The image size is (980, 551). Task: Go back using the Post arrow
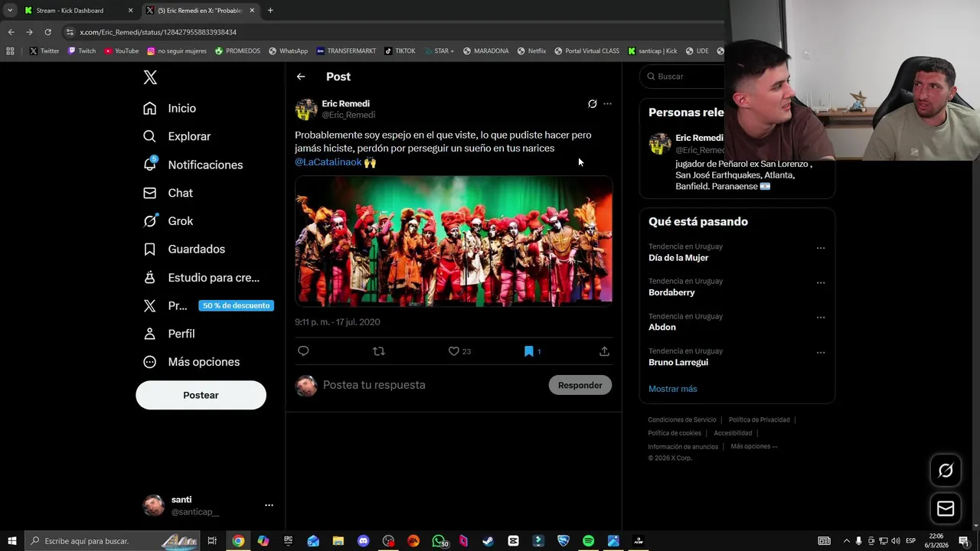click(301, 77)
